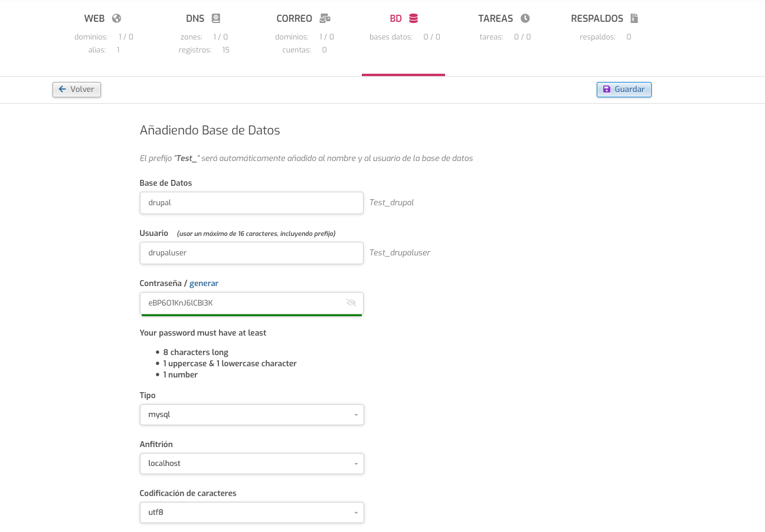765x532 pixels.
Task: Click the CORREO mail icon
Action: pos(325,18)
